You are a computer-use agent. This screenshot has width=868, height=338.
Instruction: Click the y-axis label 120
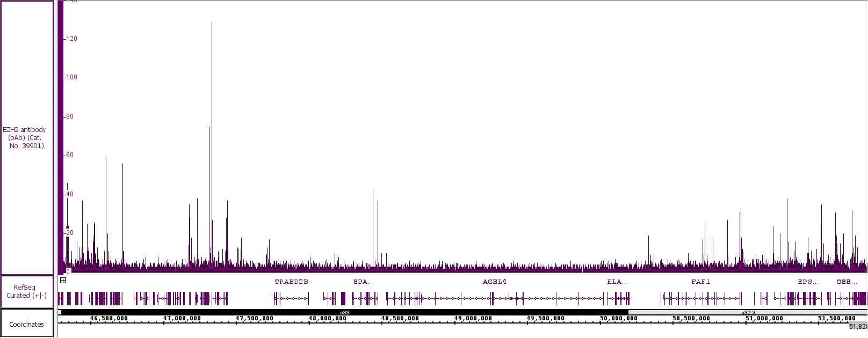point(71,39)
